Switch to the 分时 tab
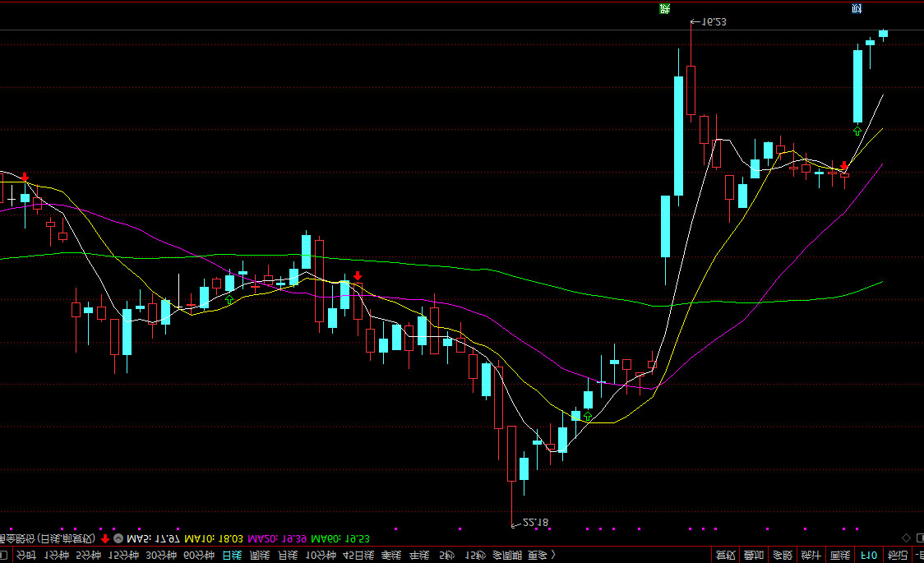924x563 pixels. pos(25,556)
